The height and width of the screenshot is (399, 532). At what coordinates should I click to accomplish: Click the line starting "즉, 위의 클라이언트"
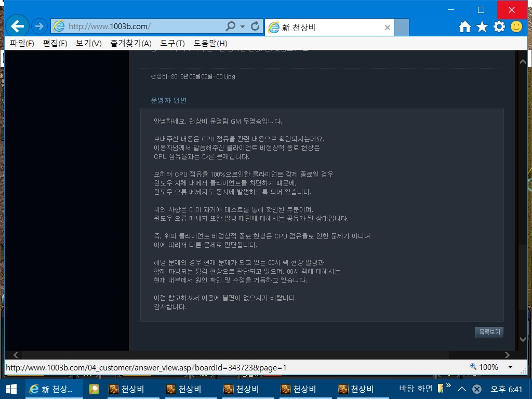tap(262, 236)
